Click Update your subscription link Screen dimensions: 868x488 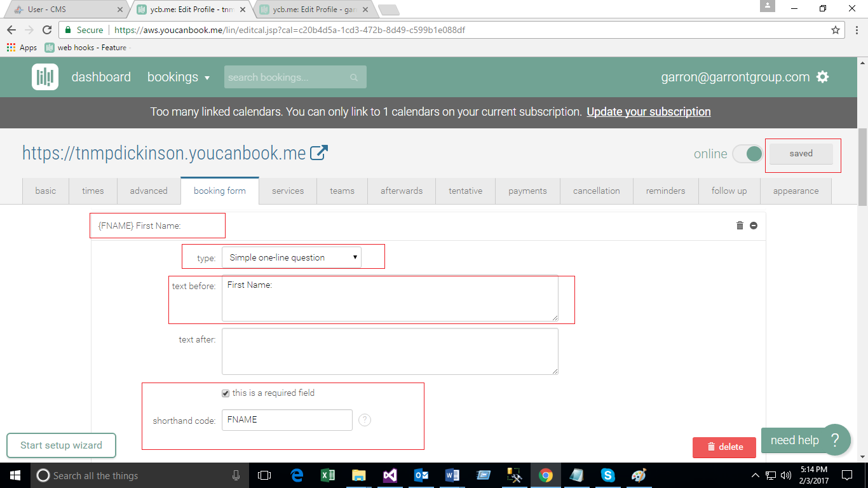coord(648,112)
